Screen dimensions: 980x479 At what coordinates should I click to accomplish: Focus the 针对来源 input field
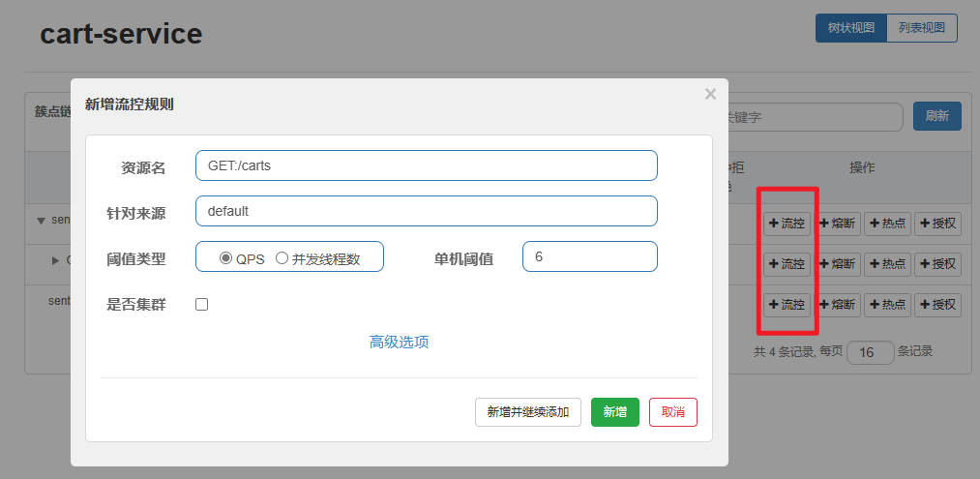click(426, 211)
